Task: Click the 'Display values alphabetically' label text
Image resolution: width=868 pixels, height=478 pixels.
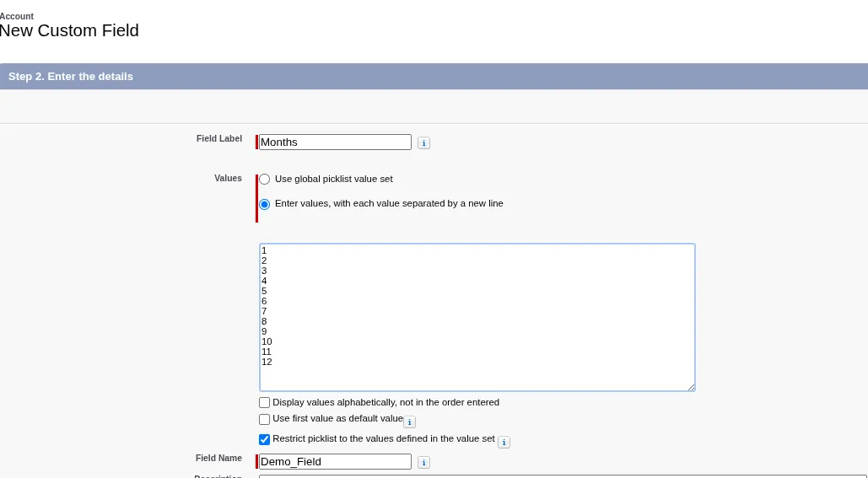Action: [x=385, y=402]
